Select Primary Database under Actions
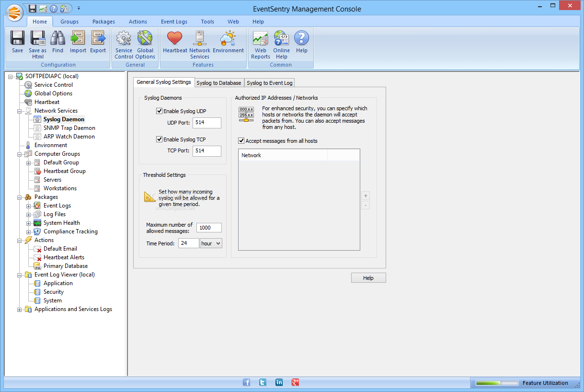The width and height of the screenshot is (584, 392). [x=66, y=266]
